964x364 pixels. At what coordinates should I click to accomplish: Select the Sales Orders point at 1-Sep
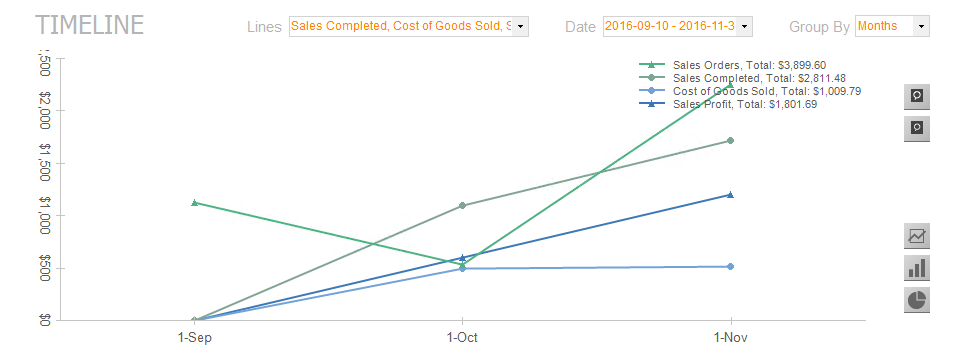pos(194,202)
